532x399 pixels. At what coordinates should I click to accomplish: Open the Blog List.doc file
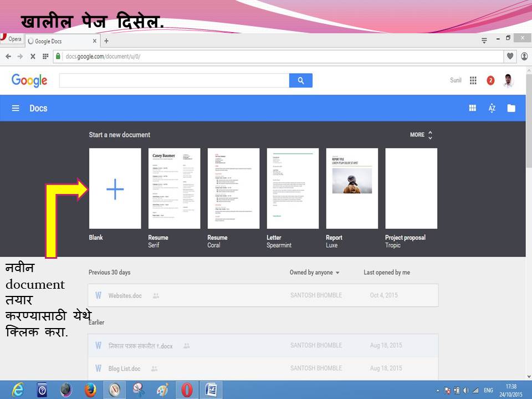(263, 369)
